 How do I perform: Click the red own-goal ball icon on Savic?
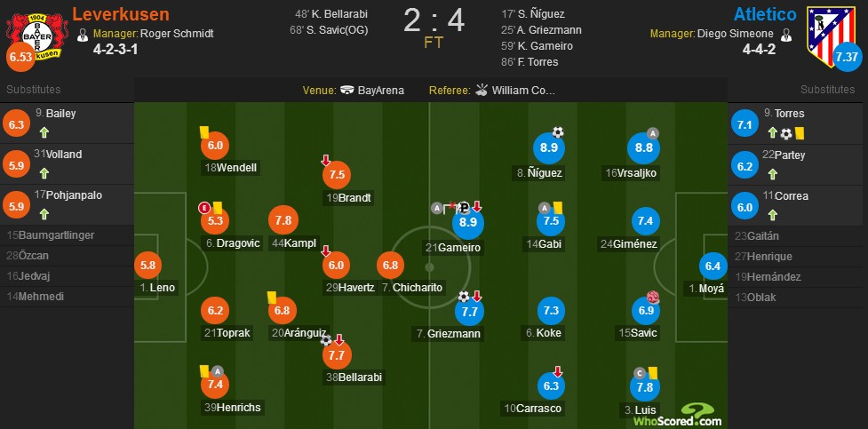pyautogui.click(x=651, y=298)
